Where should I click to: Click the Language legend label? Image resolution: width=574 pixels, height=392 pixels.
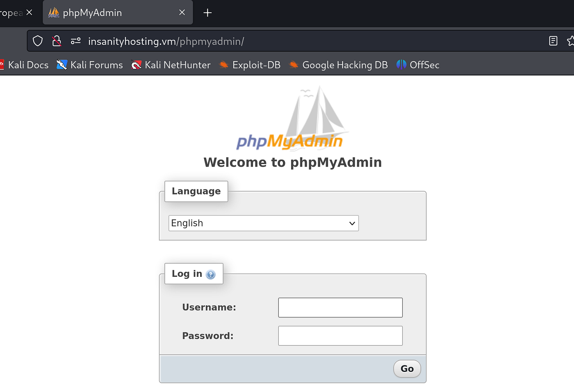coord(196,191)
